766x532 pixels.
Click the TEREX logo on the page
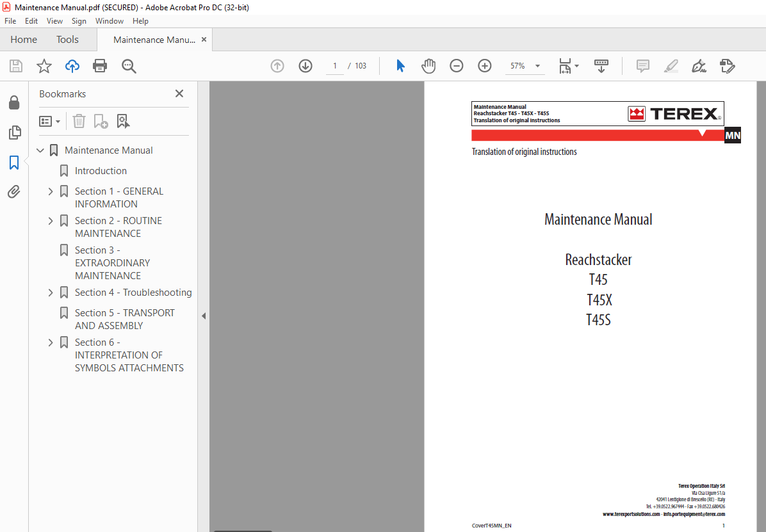[674, 114]
